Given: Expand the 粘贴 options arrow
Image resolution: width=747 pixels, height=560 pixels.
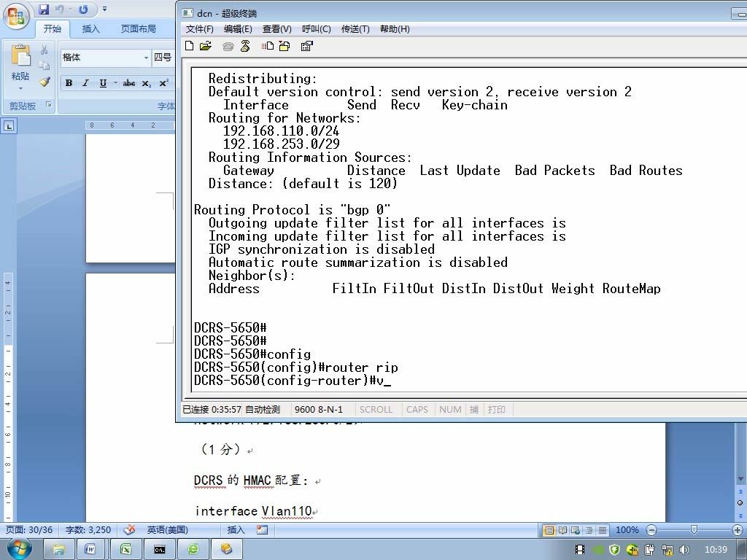Looking at the screenshot, I should [x=20, y=88].
